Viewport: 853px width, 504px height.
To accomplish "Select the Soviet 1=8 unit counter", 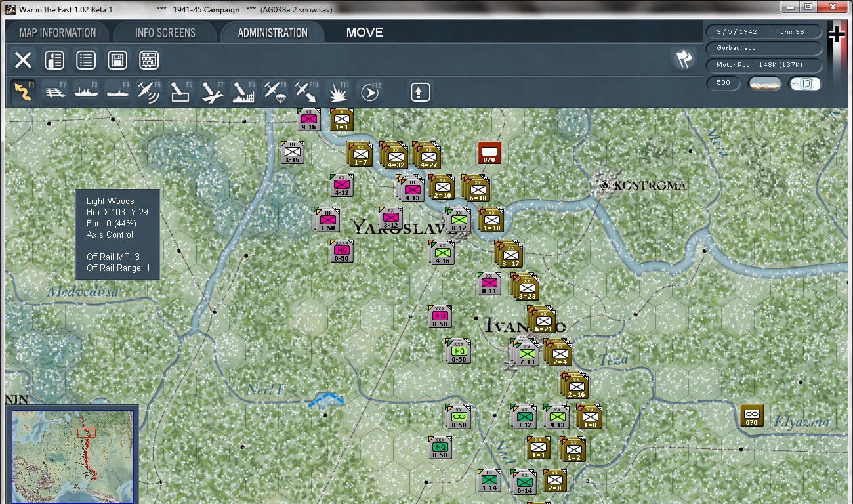I will pyautogui.click(x=590, y=417).
